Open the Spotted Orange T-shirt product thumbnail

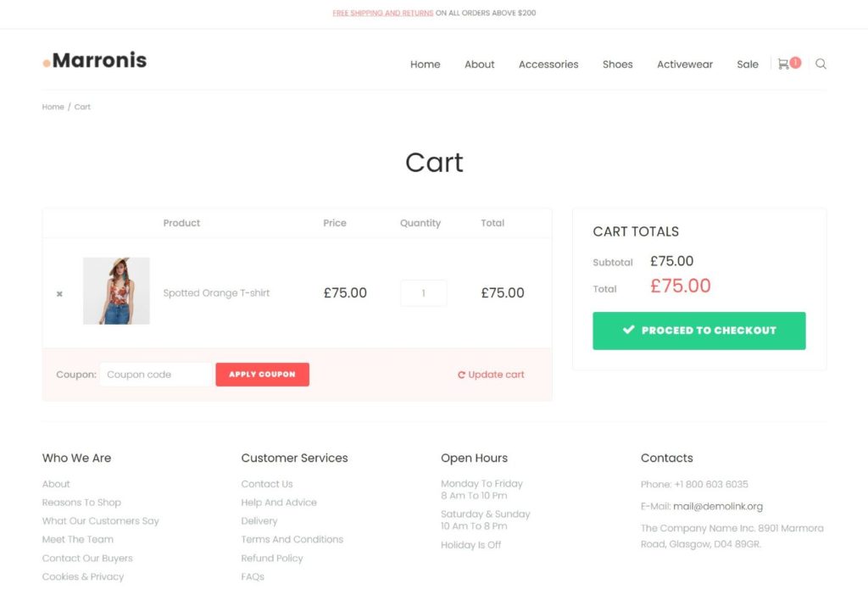tap(116, 291)
